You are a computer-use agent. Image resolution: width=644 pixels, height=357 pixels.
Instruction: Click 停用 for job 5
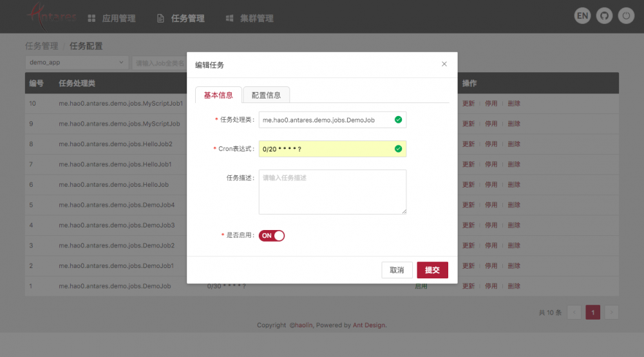(491, 205)
